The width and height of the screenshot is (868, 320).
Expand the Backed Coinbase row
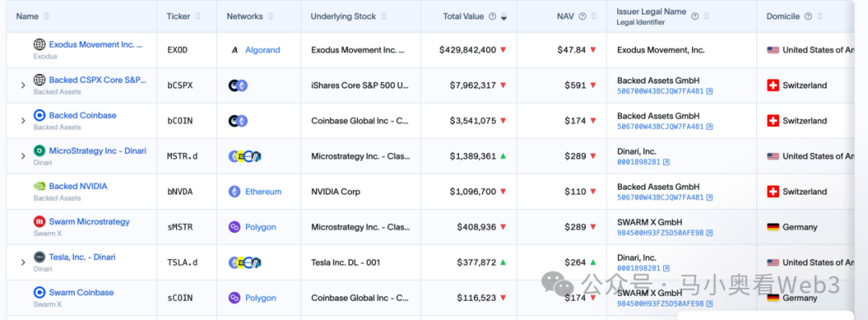coord(23,121)
